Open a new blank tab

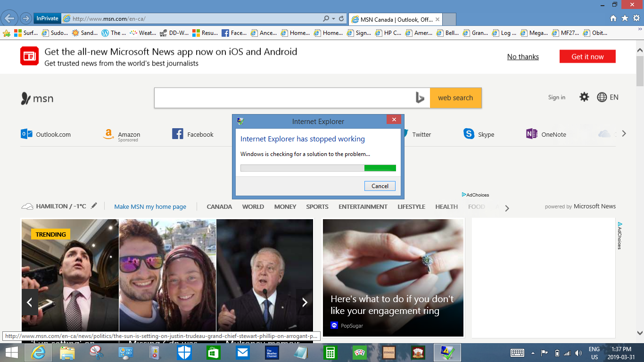click(450, 19)
